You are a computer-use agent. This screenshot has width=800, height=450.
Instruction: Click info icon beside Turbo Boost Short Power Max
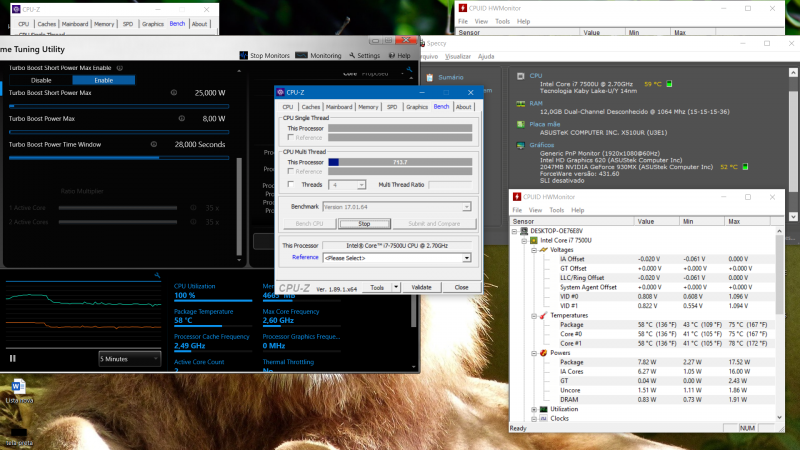[x=174, y=93]
